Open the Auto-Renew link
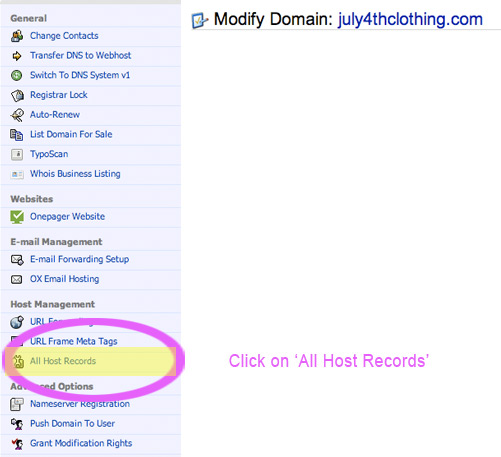This screenshot has width=501, height=457. coord(55,114)
